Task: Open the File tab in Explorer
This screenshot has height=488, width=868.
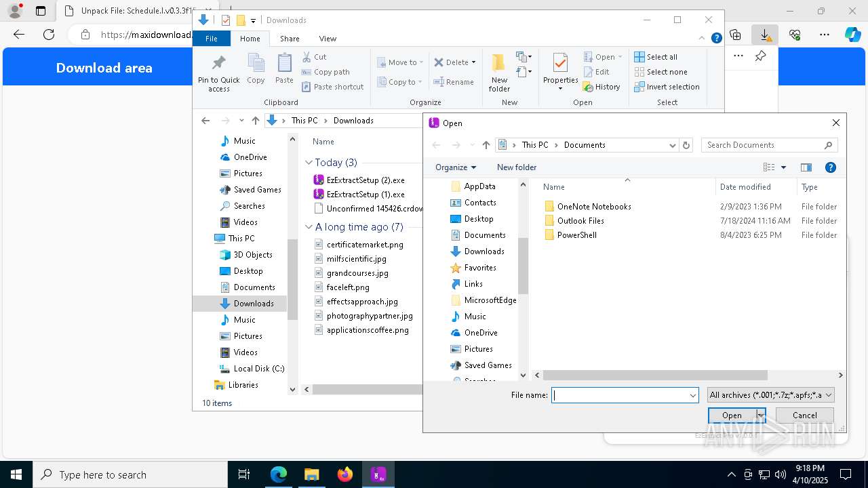Action: [x=212, y=39]
